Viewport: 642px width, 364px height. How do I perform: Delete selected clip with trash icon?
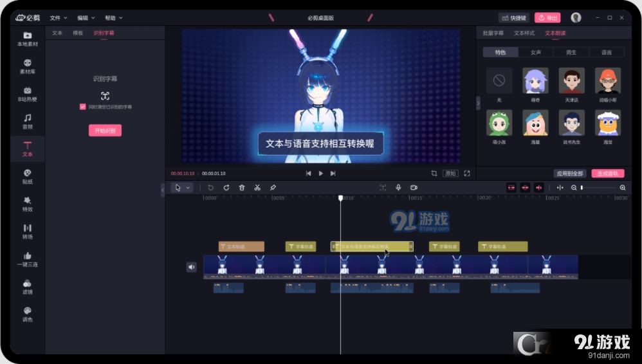(x=242, y=188)
